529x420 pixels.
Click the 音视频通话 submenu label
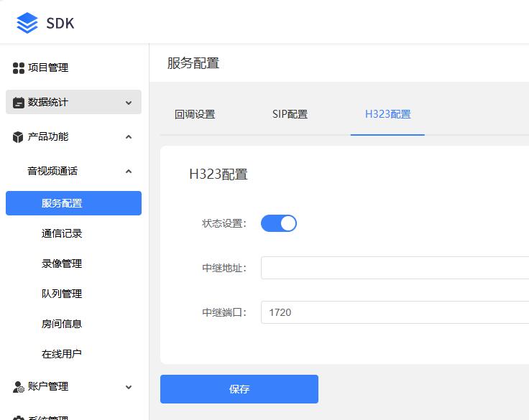pyautogui.click(x=52, y=172)
